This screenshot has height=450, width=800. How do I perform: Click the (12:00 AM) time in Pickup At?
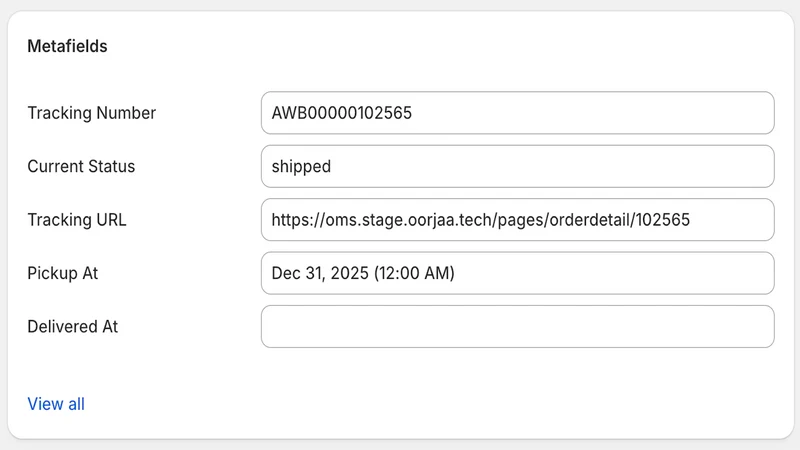coord(414,273)
